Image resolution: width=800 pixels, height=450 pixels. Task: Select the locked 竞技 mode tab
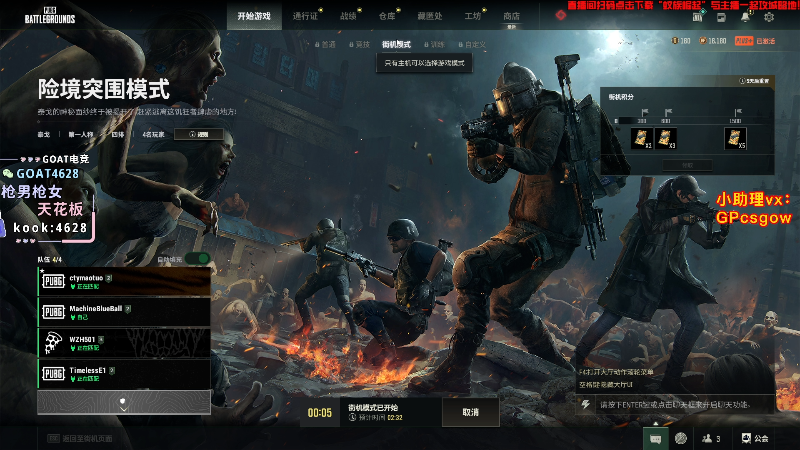(359, 44)
